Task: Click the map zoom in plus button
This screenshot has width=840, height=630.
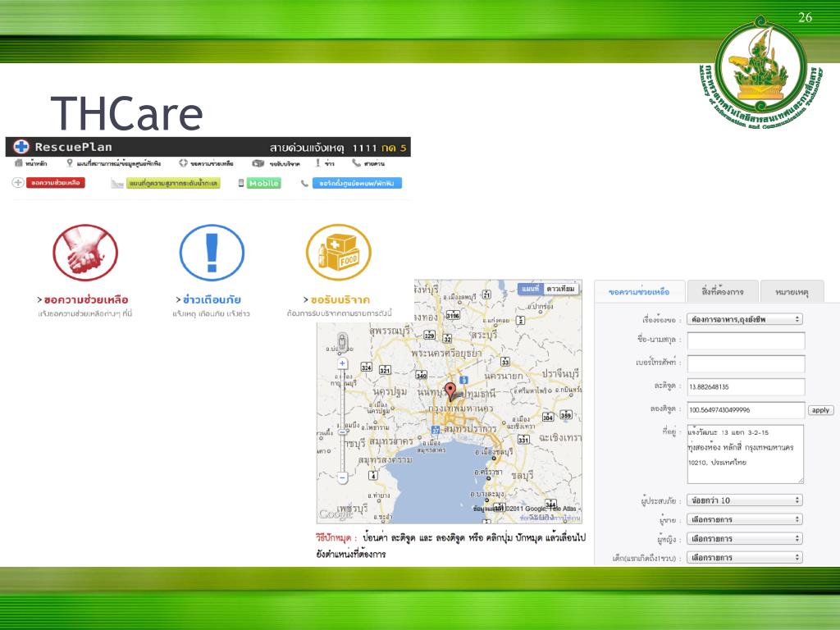Action: [342, 363]
